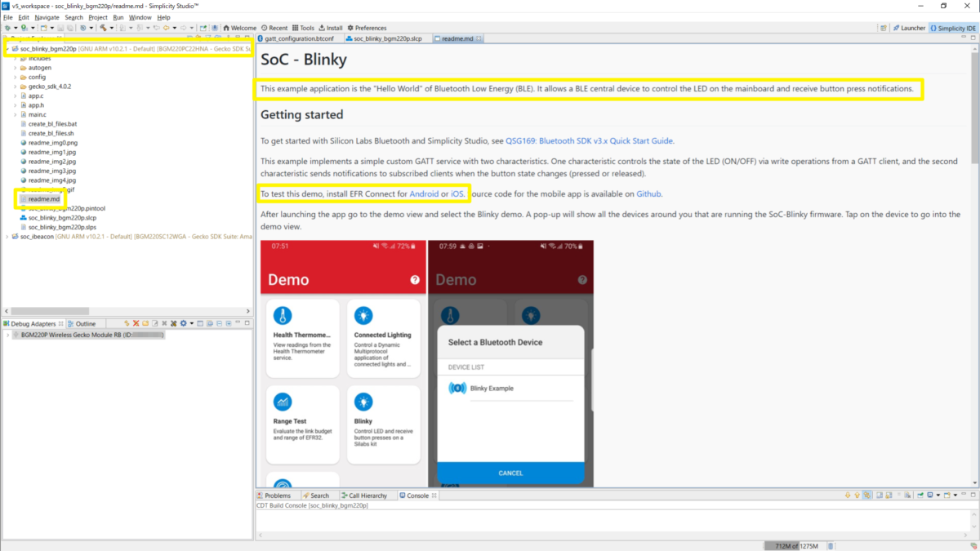Screen dimensions: 980x551
Task: Expand the soc_ibeacon project
Action: coord(7,237)
